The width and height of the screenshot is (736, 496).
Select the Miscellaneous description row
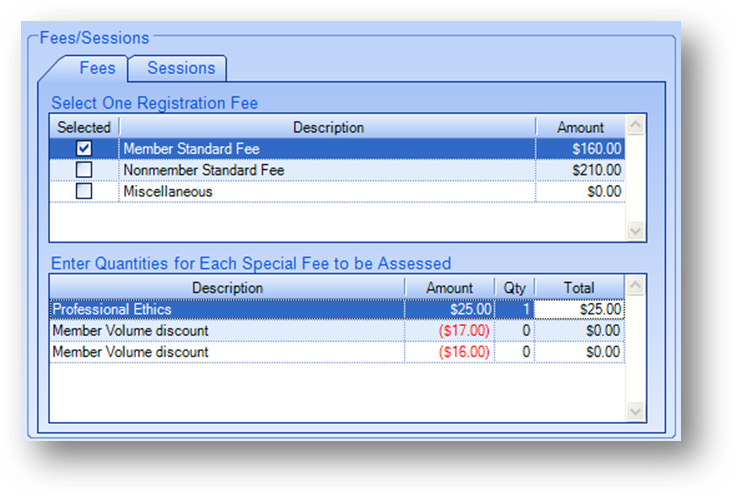pos(337,191)
